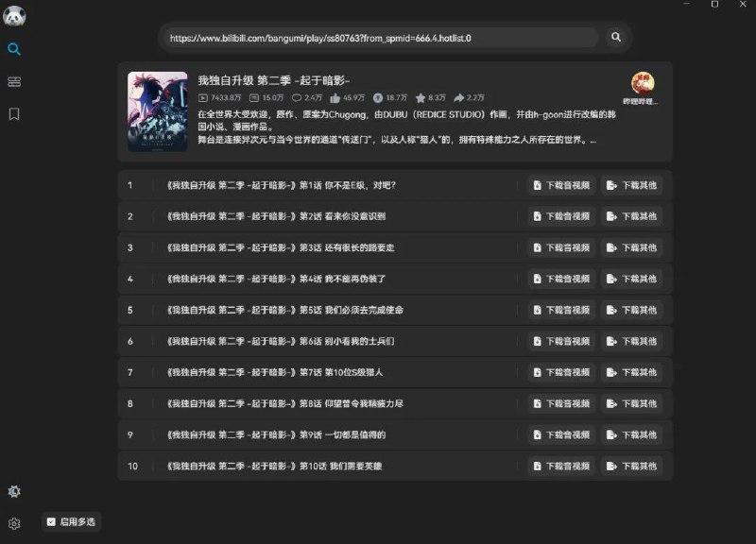Select episode row 第3话 还有很长的路要走

point(395,247)
